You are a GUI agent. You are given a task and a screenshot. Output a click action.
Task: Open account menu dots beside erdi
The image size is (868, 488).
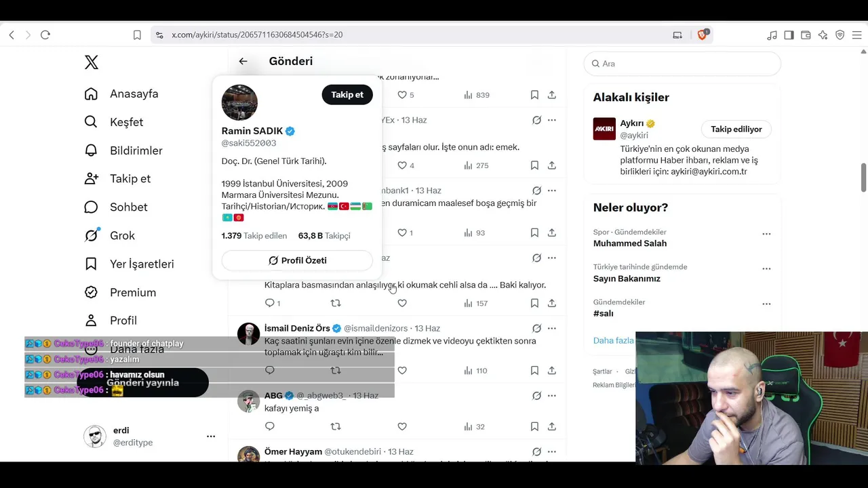pos(211,436)
